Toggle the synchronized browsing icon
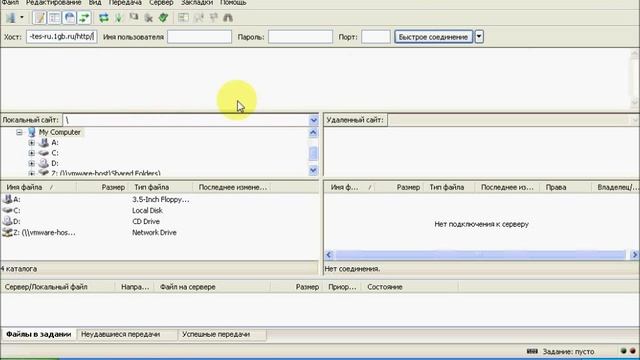 point(213,18)
